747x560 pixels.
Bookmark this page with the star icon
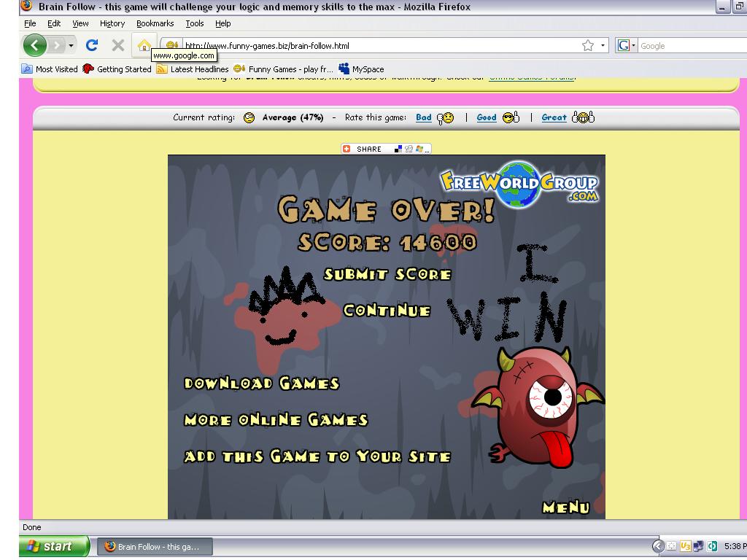point(588,46)
